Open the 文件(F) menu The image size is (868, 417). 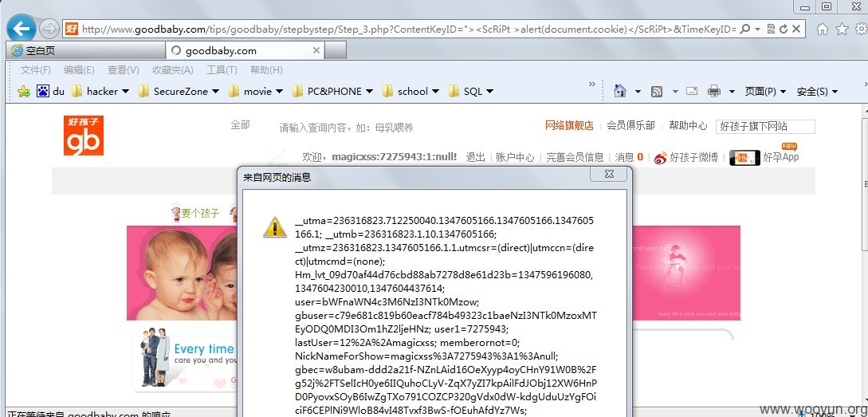[x=35, y=70]
